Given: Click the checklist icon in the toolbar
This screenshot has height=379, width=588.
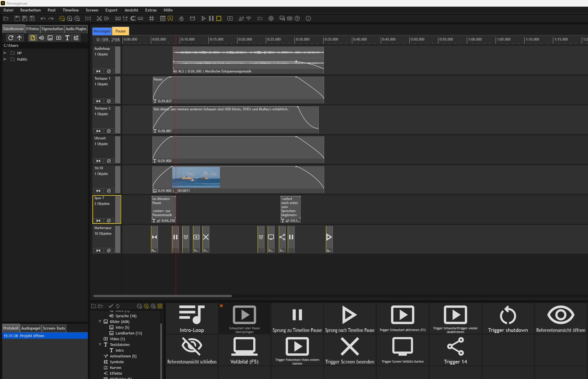Looking at the screenshot, I should click(260, 18).
